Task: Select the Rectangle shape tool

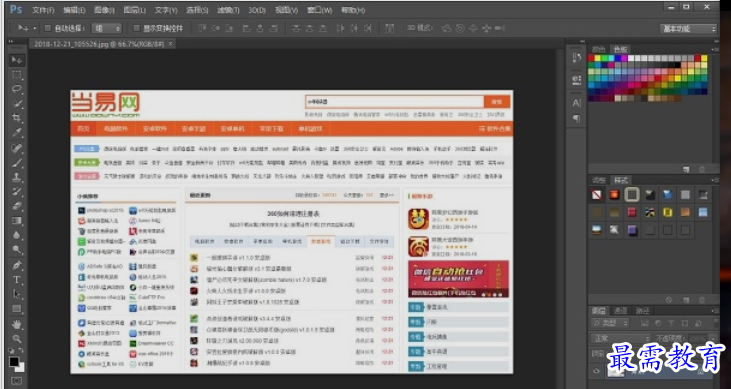Action: 17,308
